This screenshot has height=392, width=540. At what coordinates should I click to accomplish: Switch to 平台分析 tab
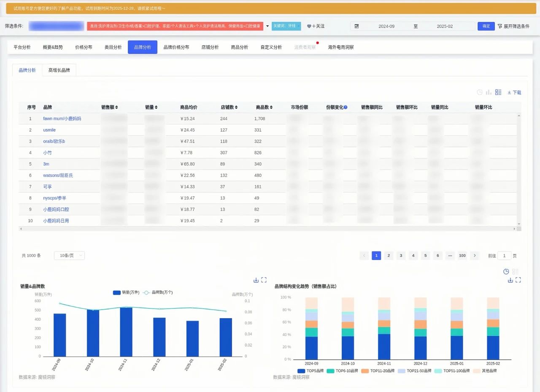tap(22, 47)
